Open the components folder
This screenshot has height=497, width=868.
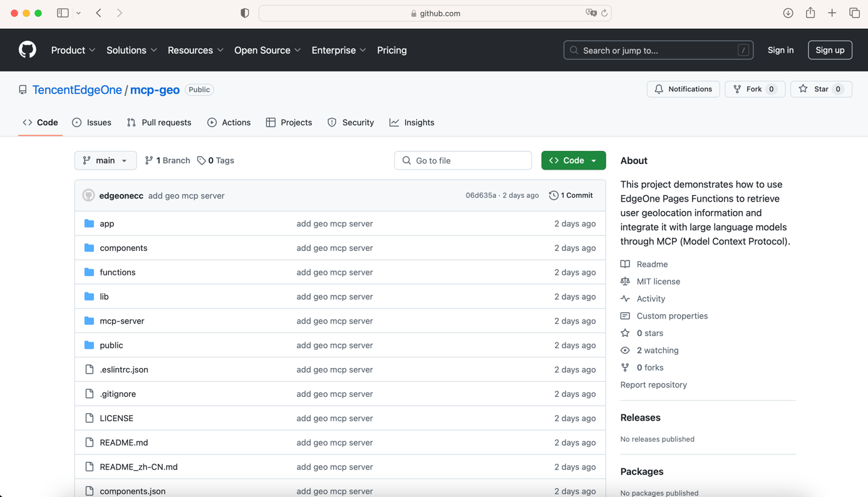pos(123,248)
